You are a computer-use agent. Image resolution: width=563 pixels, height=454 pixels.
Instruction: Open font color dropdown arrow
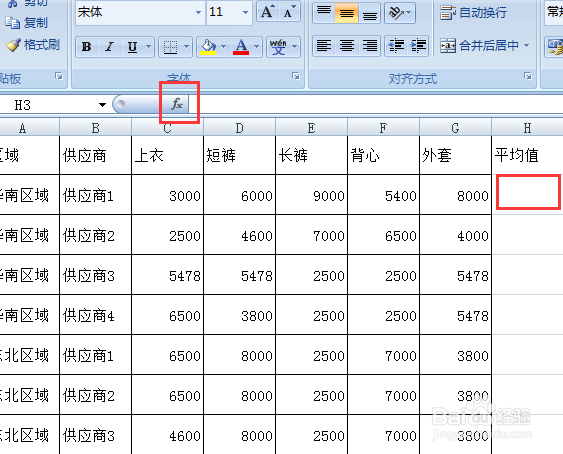click(257, 47)
